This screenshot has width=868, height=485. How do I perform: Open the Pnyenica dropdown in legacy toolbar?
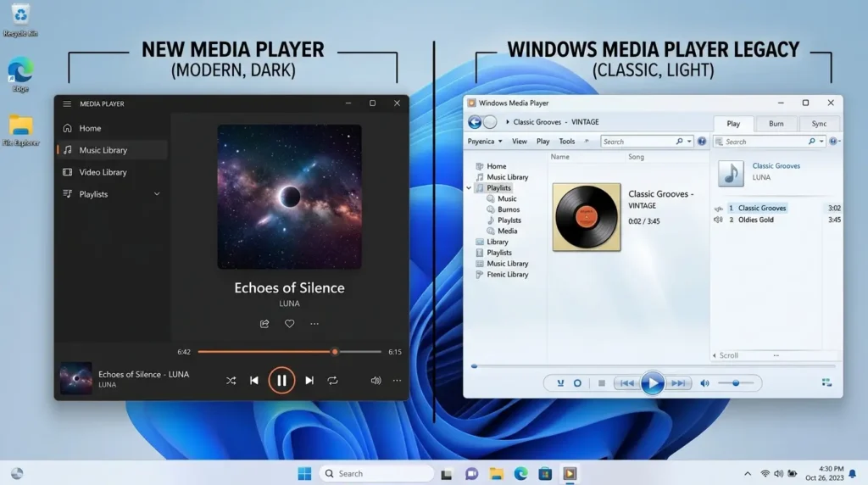485,142
